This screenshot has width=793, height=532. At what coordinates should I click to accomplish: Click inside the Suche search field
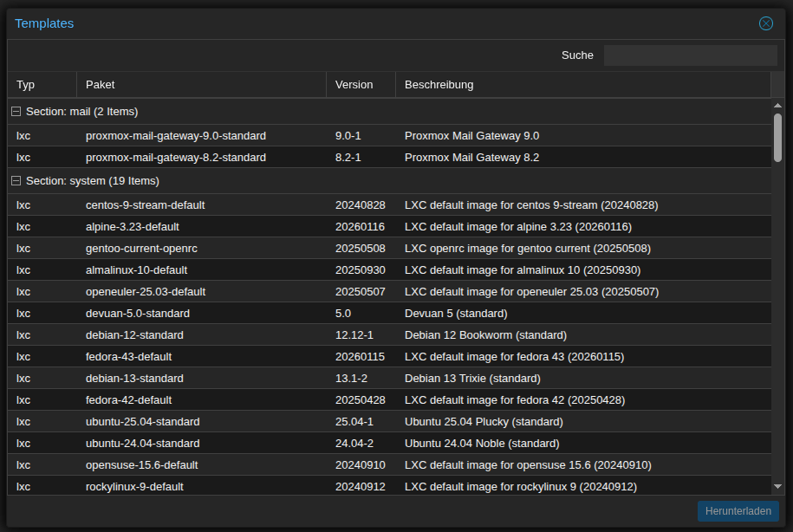689,55
